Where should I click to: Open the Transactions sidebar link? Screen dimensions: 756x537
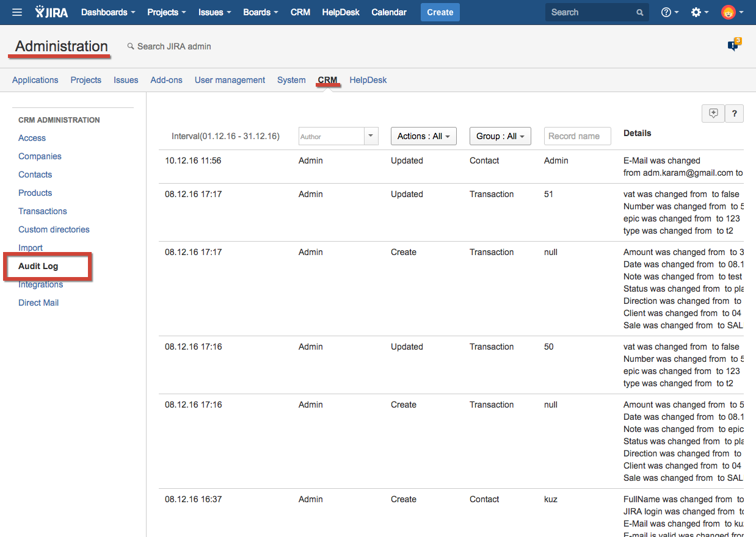tap(43, 211)
